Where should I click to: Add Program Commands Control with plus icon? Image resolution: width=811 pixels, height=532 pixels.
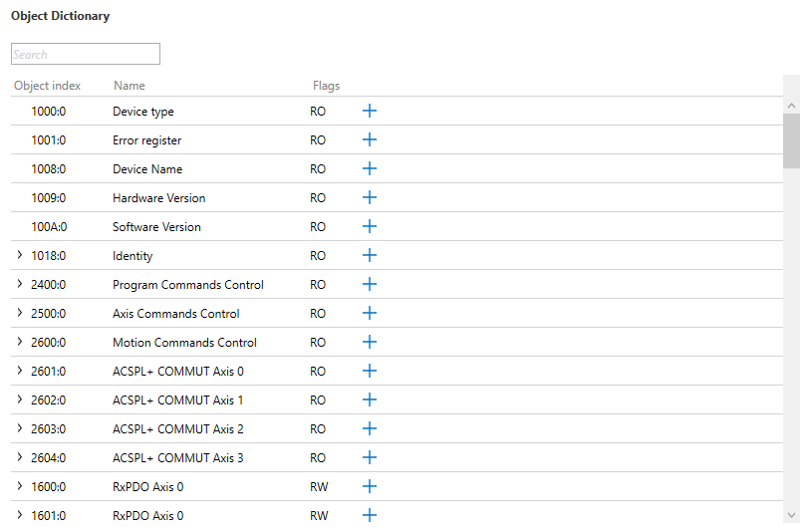click(x=369, y=284)
